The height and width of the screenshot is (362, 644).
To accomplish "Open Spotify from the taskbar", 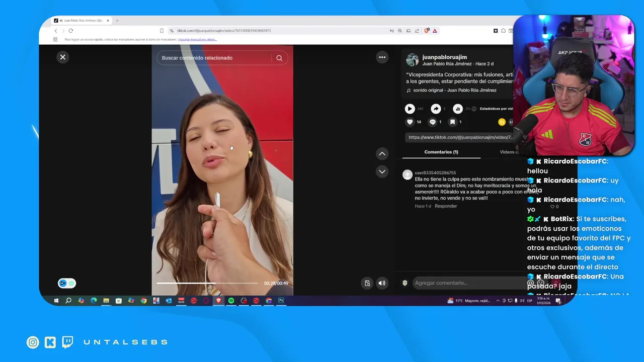I will click(x=231, y=301).
